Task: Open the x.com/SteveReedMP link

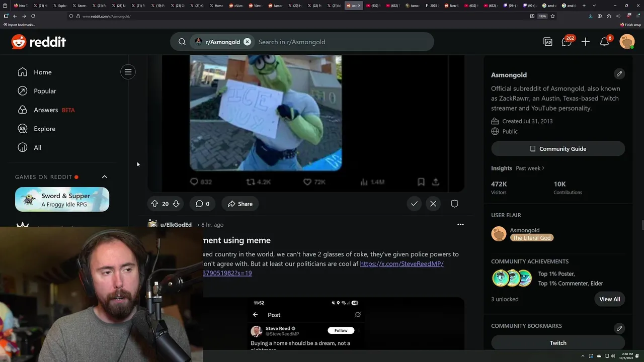Action: pyautogui.click(x=401, y=263)
